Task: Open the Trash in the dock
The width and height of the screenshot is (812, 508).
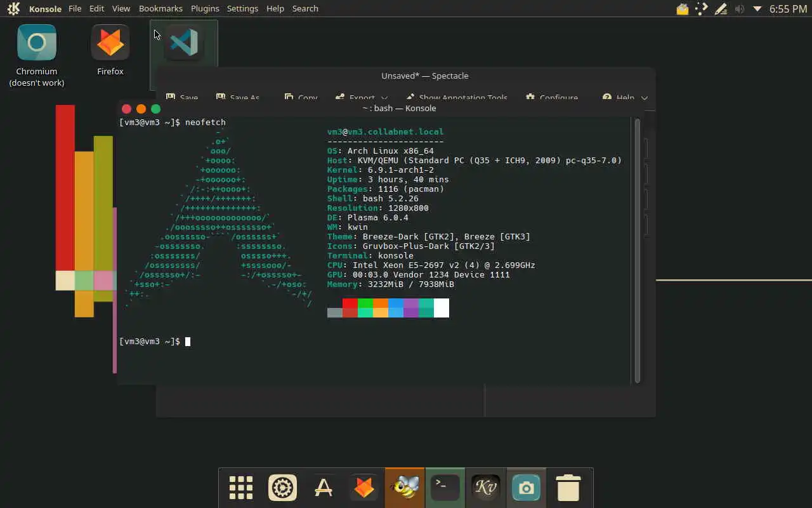Action: click(568, 488)
